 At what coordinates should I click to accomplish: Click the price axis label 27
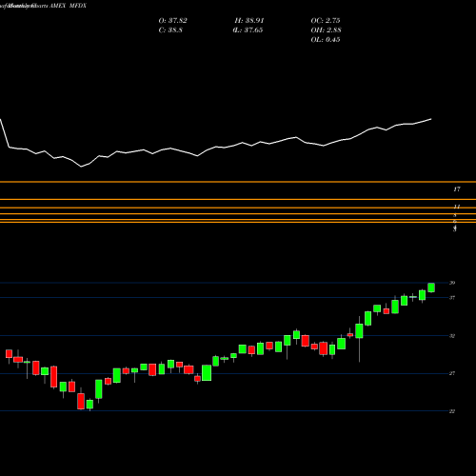[x=452, y=373]
